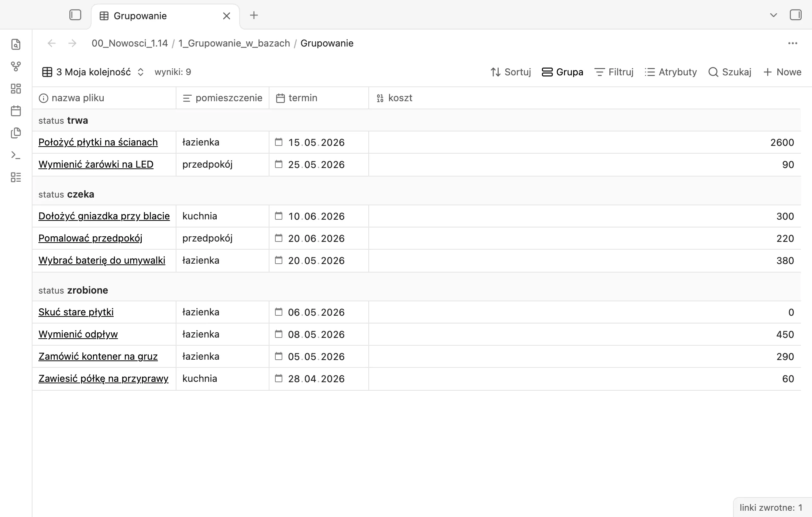Click Nowe to add new entry
This screenshot has width=812, height=517.
782,72
